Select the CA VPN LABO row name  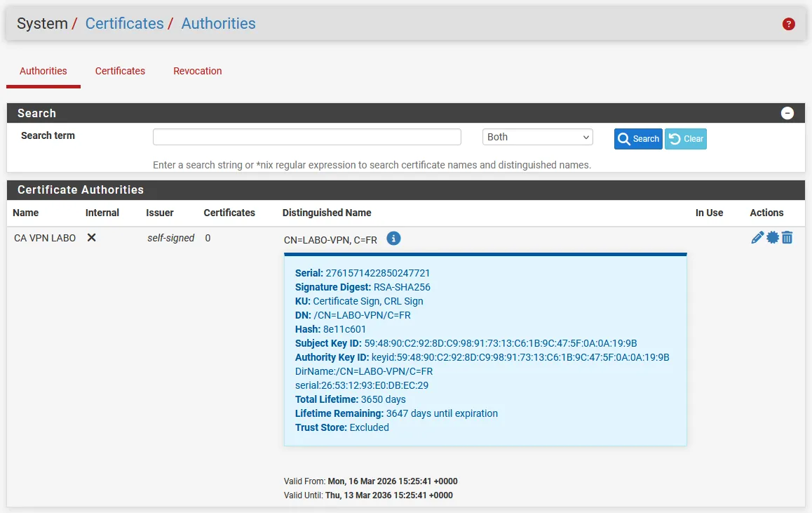point(45,238)
